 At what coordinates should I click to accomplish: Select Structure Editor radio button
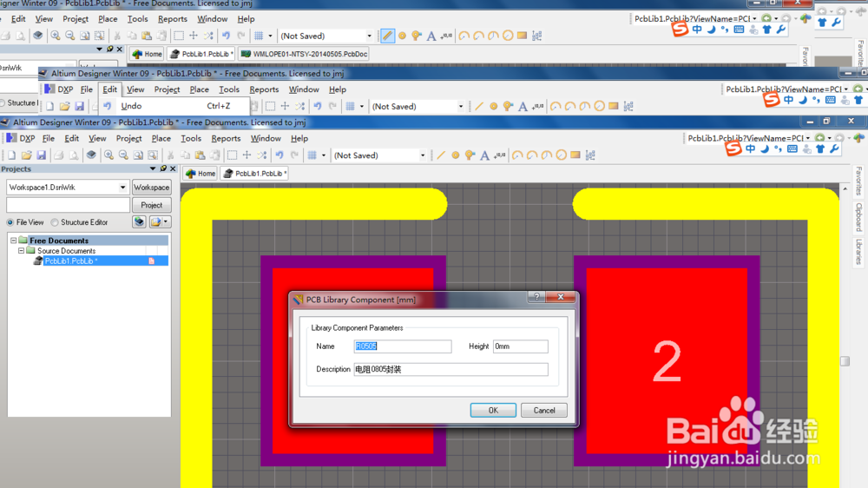(54, 222)
